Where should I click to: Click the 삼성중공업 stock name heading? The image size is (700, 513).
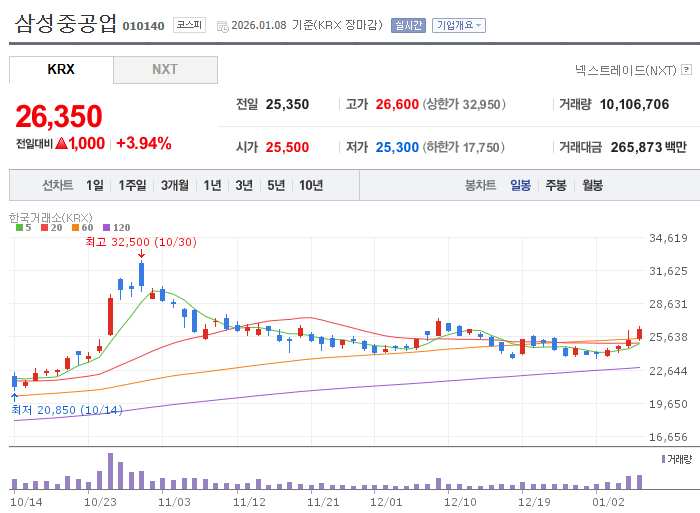[66, 24]
